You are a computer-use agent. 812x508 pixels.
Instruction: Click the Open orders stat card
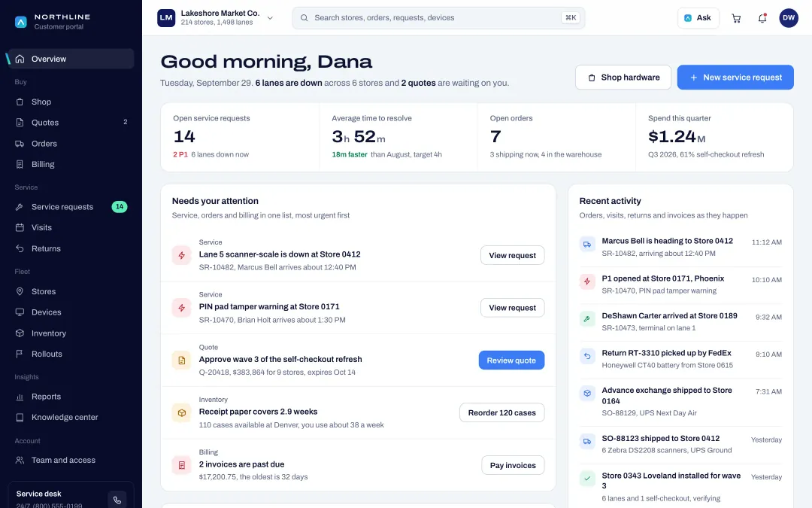[556, 138]
